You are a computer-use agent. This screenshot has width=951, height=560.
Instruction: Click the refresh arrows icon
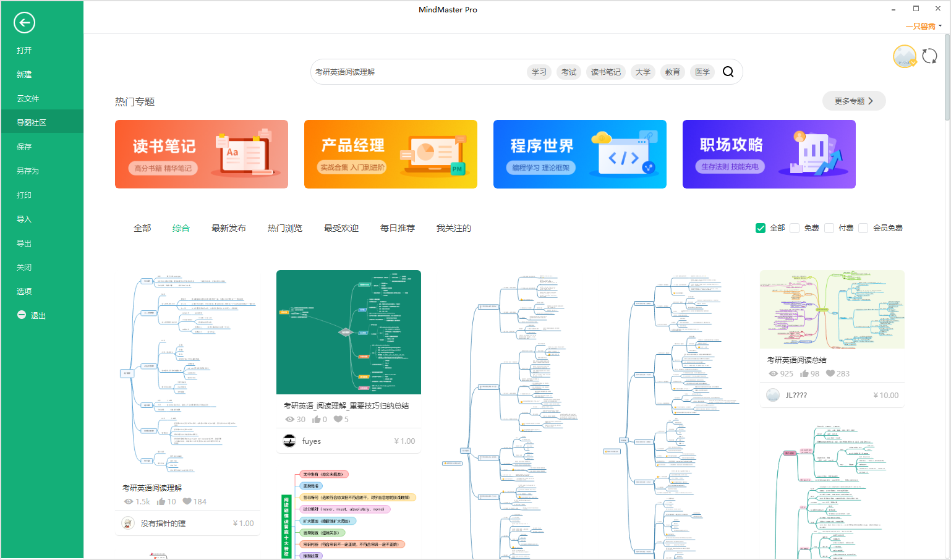click(929, 56)
